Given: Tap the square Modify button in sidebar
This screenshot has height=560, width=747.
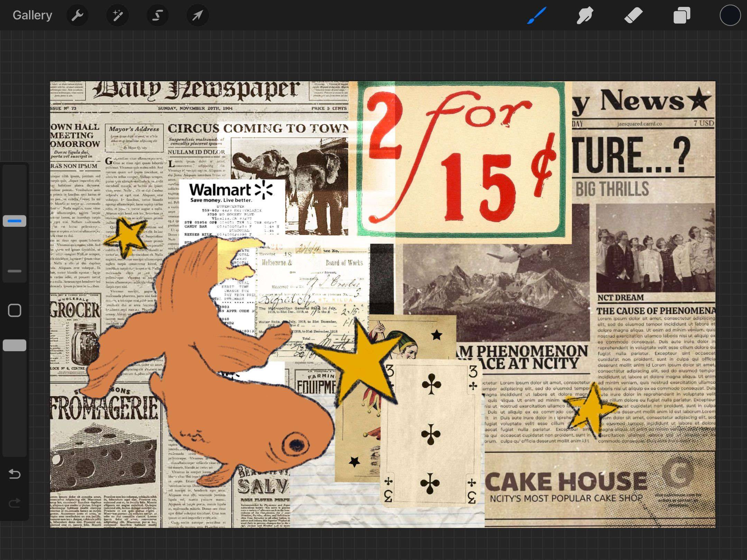Looking at the screenshot, I should [15, 310].
